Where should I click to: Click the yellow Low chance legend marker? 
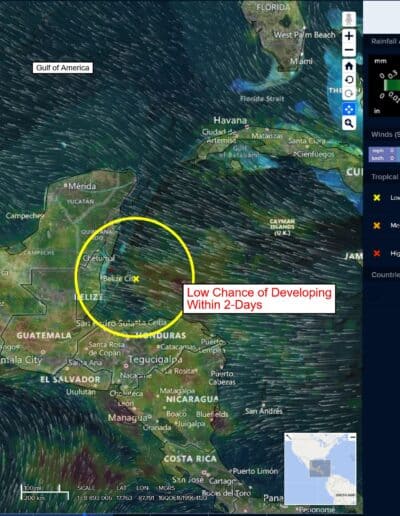[x=377, y=198]
